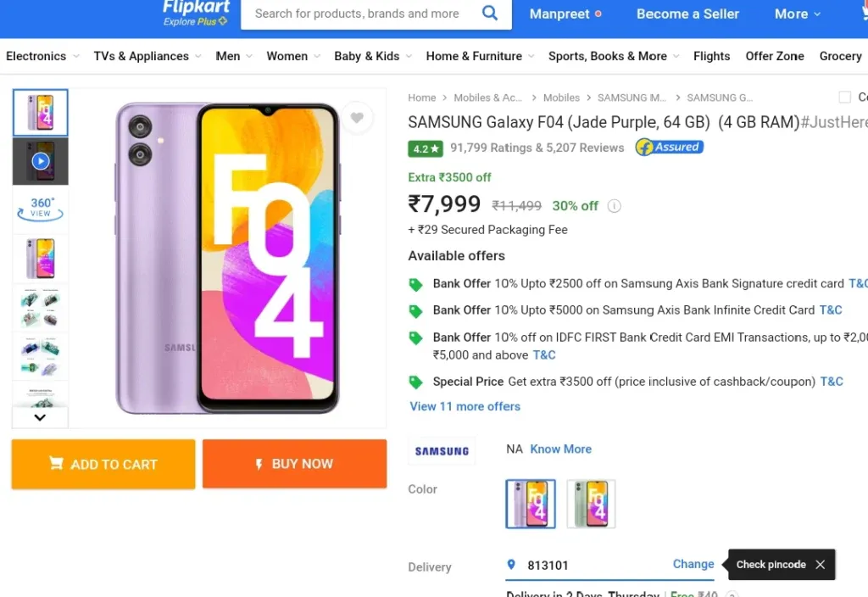
Task: Click the Flipkart logo
Action: click(x=196, y=14)
